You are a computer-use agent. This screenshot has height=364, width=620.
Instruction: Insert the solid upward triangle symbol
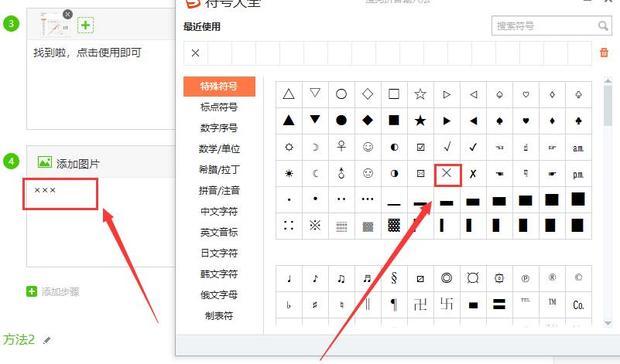[x=289, y=121]
